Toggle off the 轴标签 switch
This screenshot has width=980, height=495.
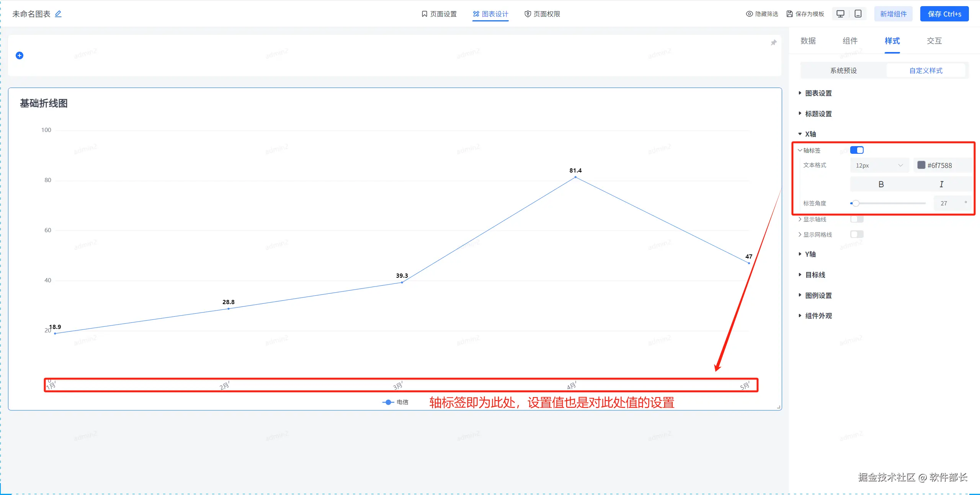[x=857, y=150]
